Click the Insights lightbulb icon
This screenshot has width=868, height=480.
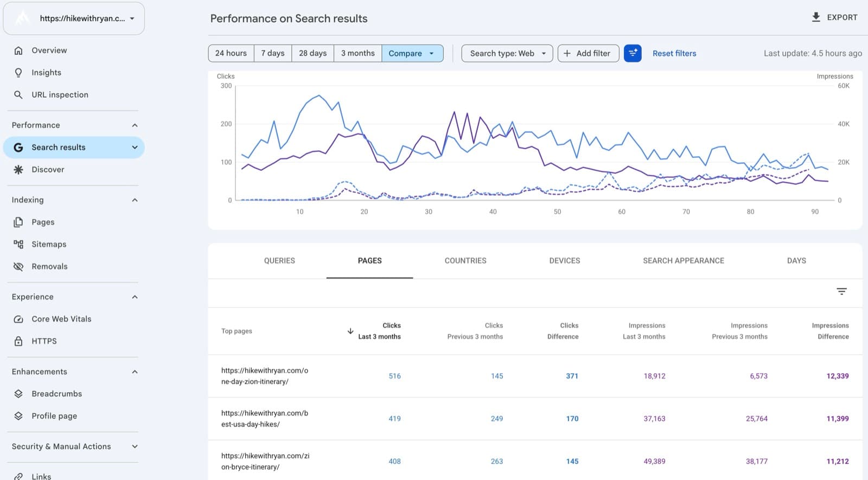pyautogui.click(x=18, y=73)
